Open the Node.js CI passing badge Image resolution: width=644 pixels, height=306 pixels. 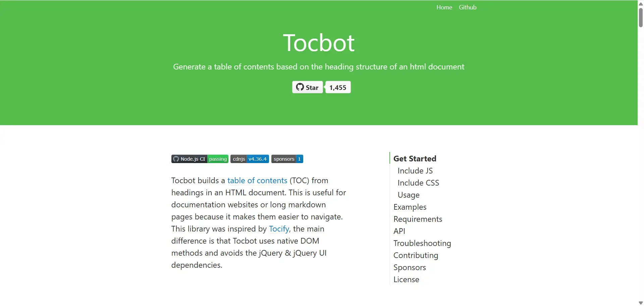[200, 159]
